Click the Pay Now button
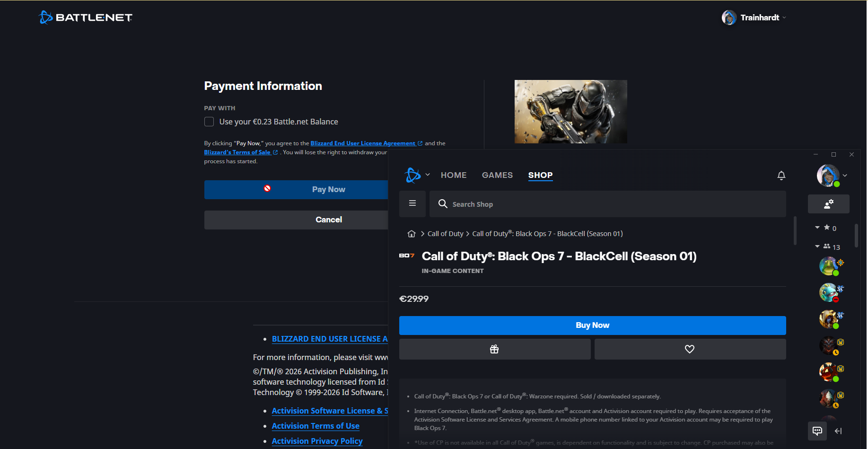Viewport: 868px width, 449px height. (296, 189)
